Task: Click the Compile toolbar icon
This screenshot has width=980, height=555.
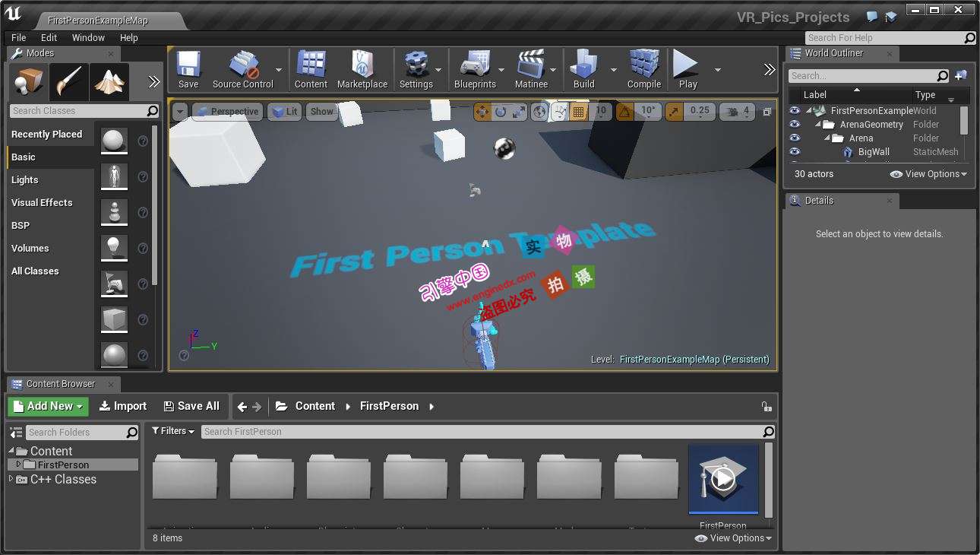Action: tap(644, 70)
